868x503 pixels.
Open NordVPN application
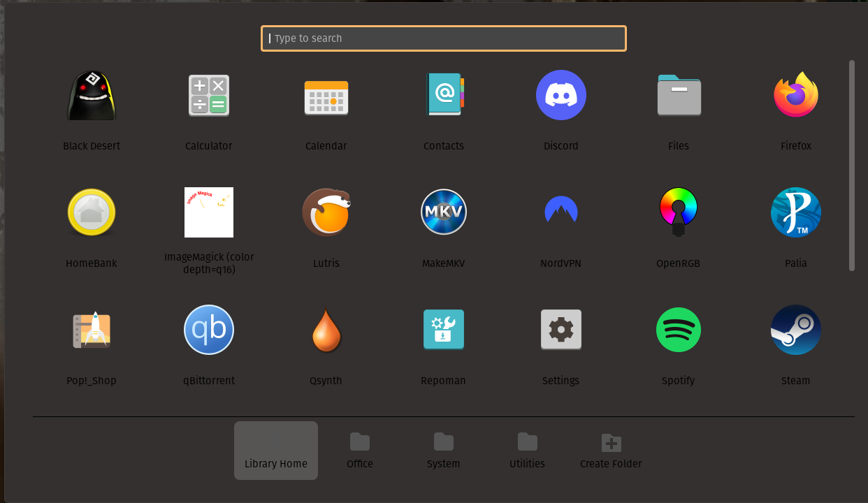coord(561,210)
